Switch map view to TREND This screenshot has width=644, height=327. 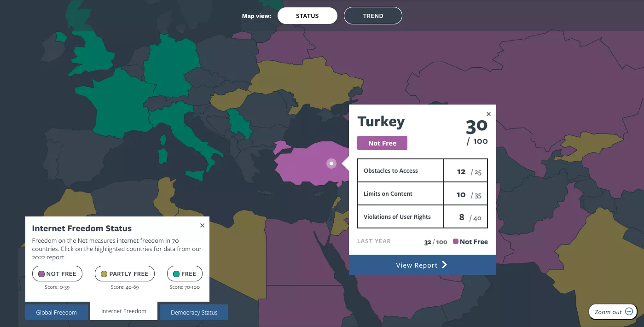point(373,16)
